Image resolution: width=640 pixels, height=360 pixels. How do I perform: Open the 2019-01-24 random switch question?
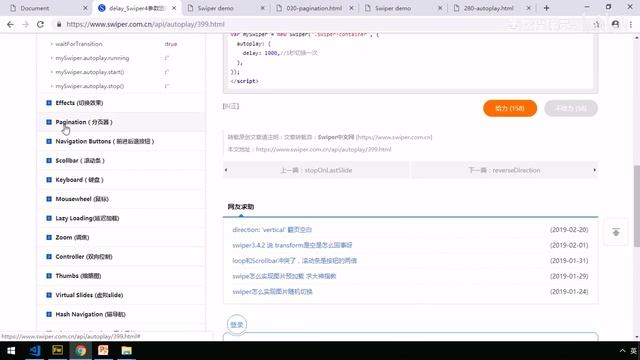pyautogui.click(x=272, y=292)
